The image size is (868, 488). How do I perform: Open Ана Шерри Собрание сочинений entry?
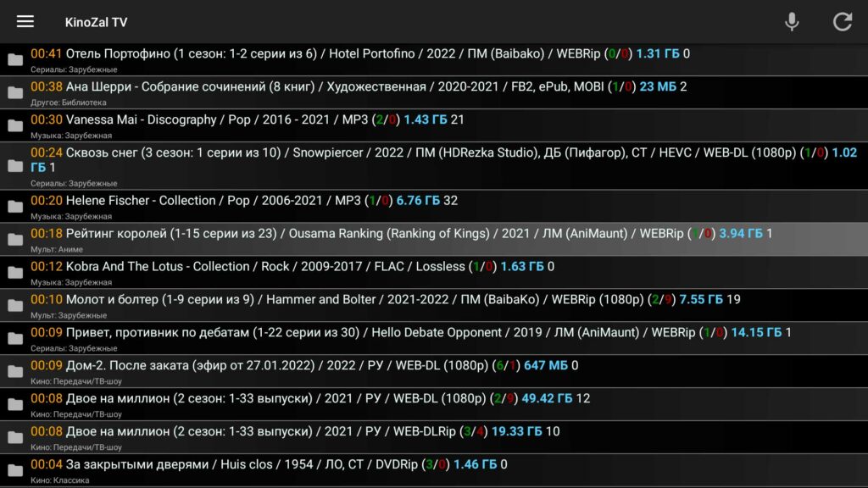434,92
